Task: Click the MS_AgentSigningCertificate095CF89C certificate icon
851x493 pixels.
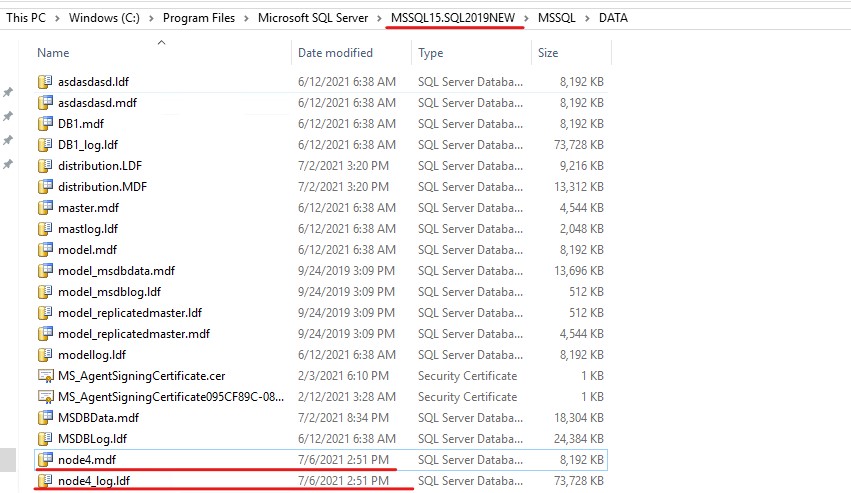Action: (45, 397)
